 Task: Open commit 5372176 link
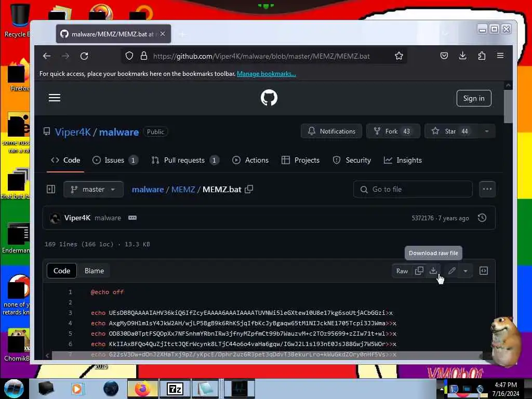click(422, 218)
